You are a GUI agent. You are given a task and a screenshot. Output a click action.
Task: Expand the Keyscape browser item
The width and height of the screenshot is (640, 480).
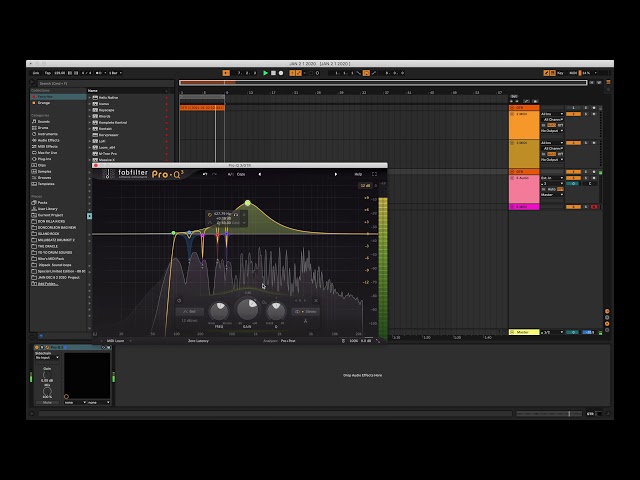[x=89, y=110]
